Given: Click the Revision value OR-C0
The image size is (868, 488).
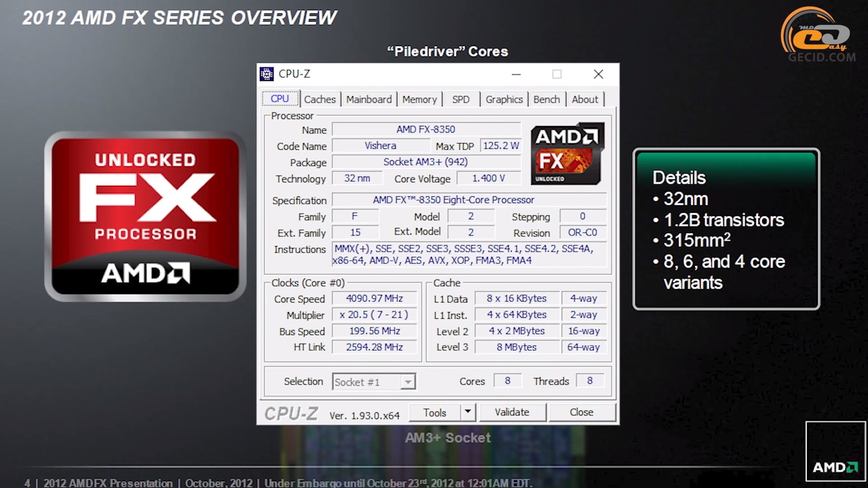Looking at the screenshot, I should point(583,232).
